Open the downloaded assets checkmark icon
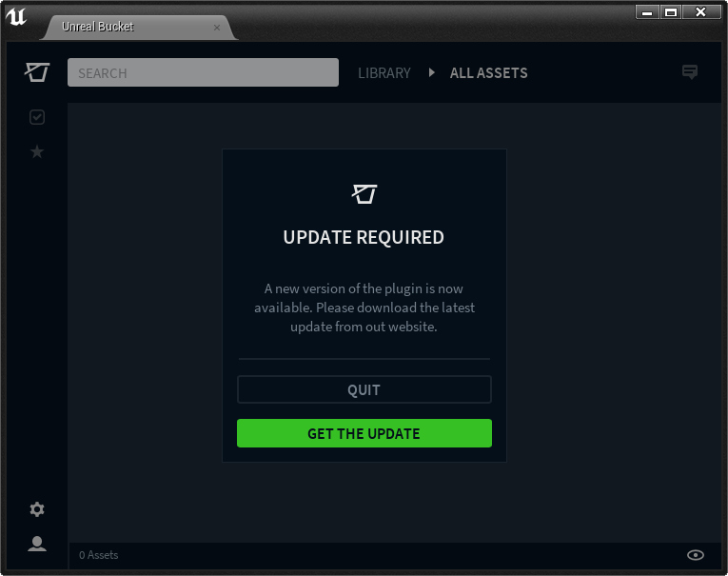The height and width of the screenshot is (576, 728). point(37,117)
